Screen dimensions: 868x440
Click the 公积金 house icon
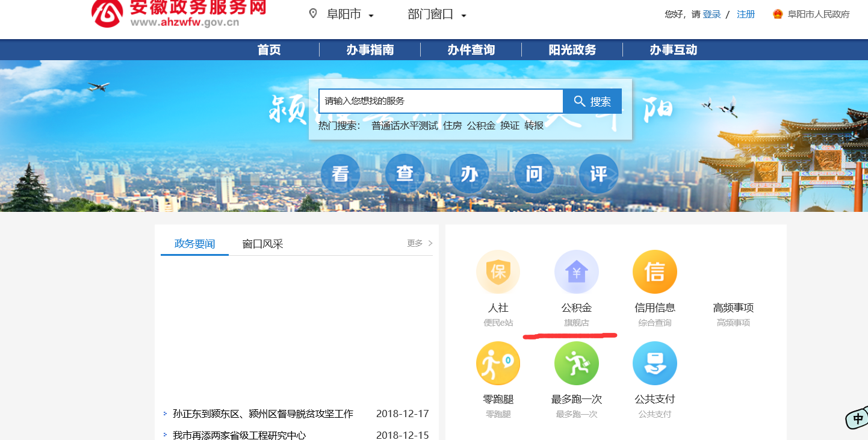576,272
